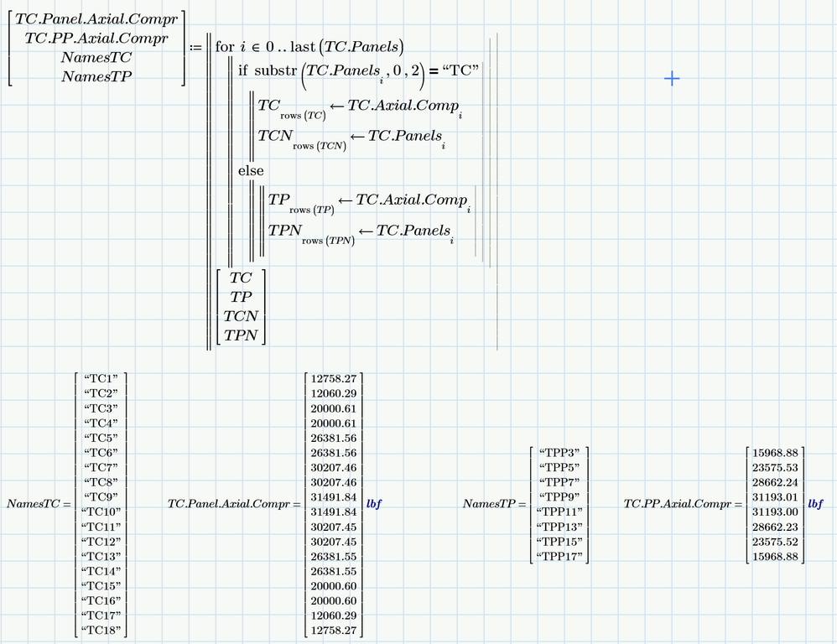This screenshot has height=644, width=837.
Task: Click the last(TC.Panels) expression
Action: click(347, 47)
